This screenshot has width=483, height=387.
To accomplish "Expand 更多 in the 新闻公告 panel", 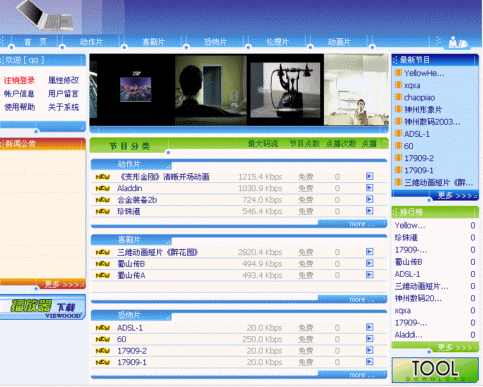I will (64, 284).
